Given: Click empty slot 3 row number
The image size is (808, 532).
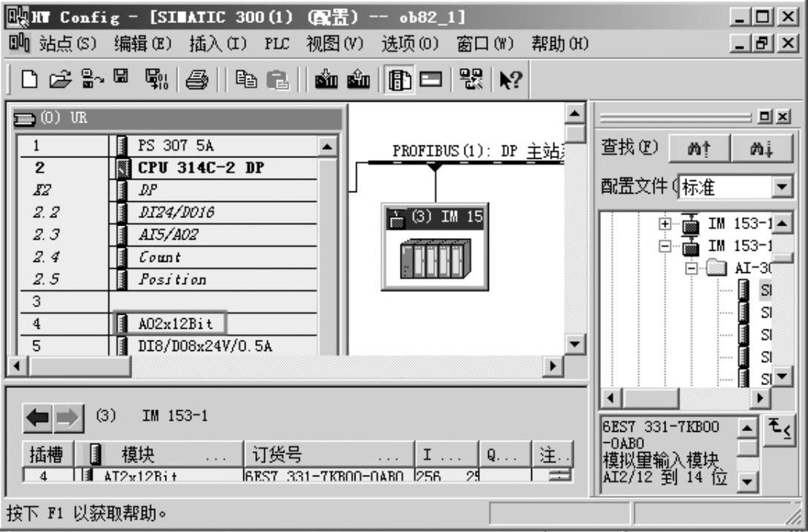Looking at the screenshot, I should (x=36, y=301).
